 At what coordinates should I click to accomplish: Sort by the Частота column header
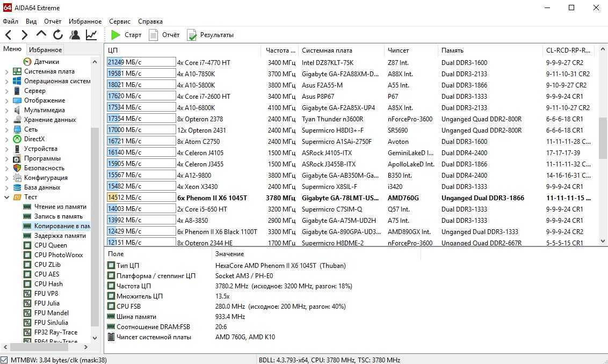280,50
